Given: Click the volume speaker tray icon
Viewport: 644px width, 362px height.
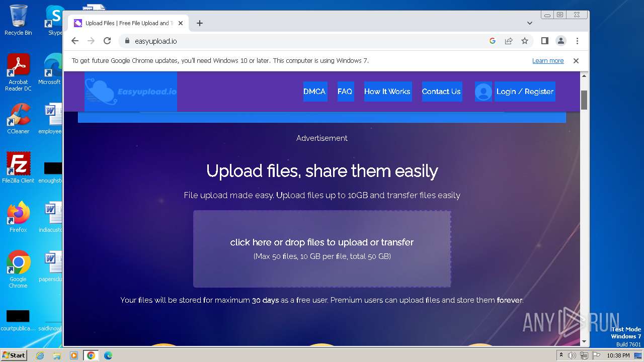Looking at the screenshot, I should (x=572, y=355).
